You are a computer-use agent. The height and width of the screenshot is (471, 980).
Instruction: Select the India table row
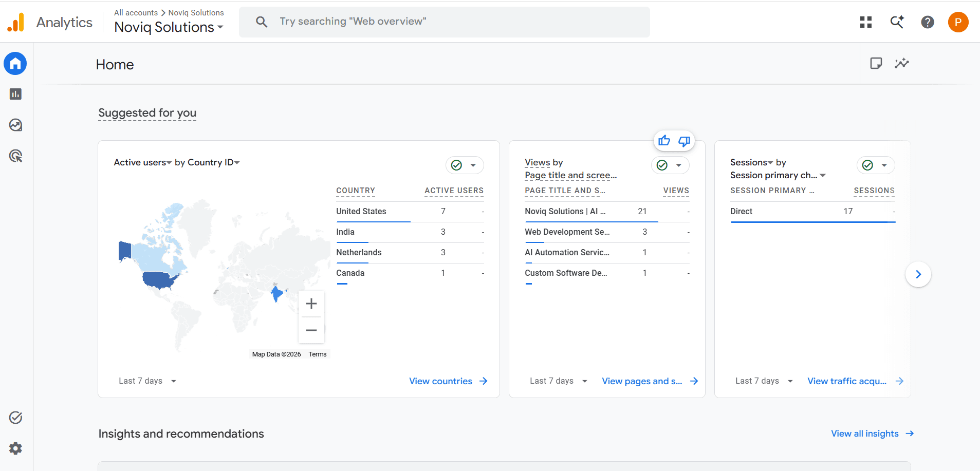pyautogui.click(x=410, y=232)
